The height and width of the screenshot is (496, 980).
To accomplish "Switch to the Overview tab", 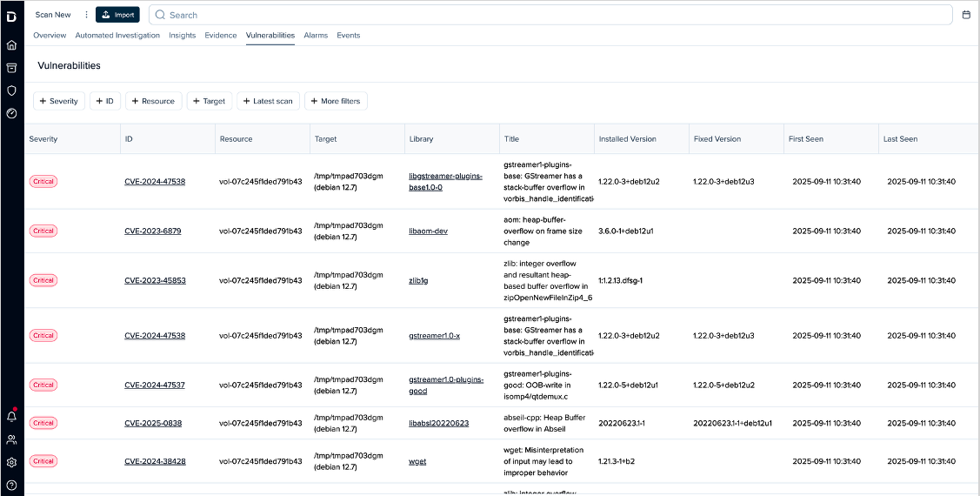I will (x=50, y=36).
